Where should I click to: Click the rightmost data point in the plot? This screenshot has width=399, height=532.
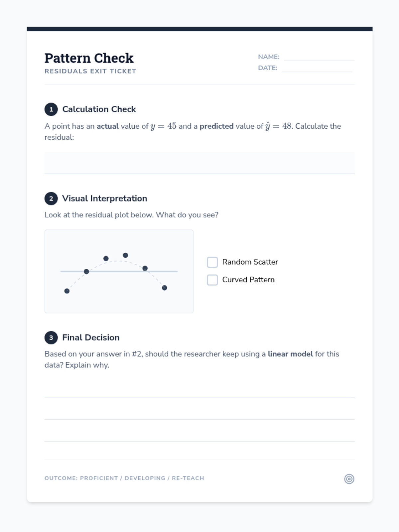tap(164, 288)
